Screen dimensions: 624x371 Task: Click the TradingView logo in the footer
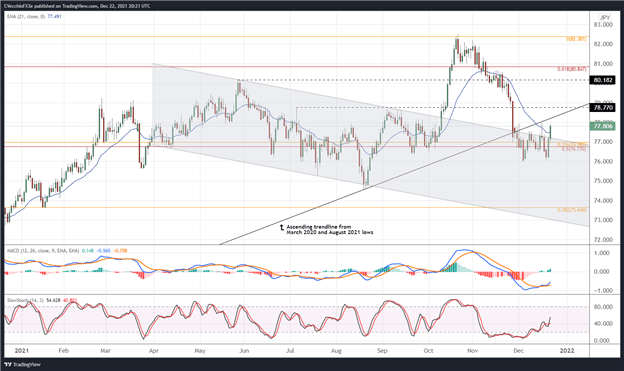(22, 364)
